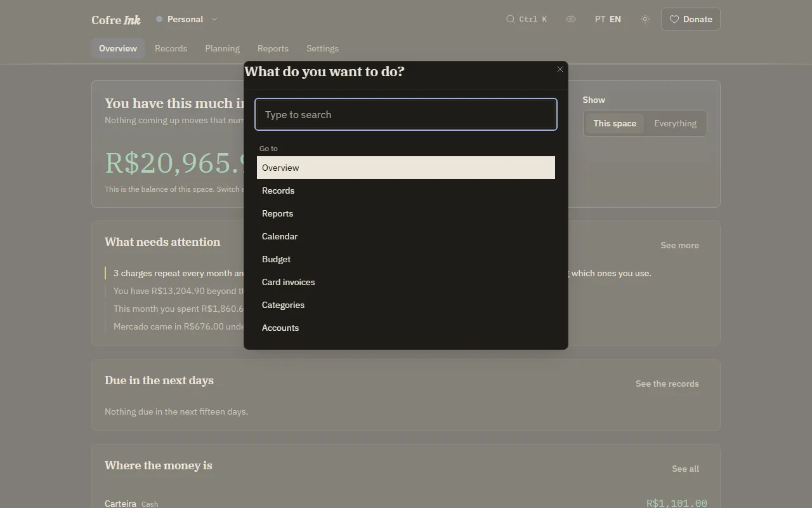Screen dimensions: 812x508
Task: Toggle the light theme sun icon
Action: click(645, 19)
